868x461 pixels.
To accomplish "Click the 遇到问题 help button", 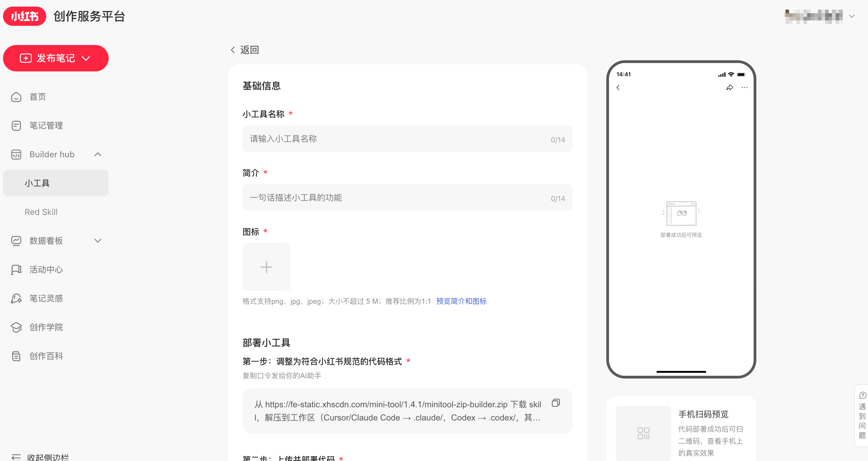I will click(862, 415).
